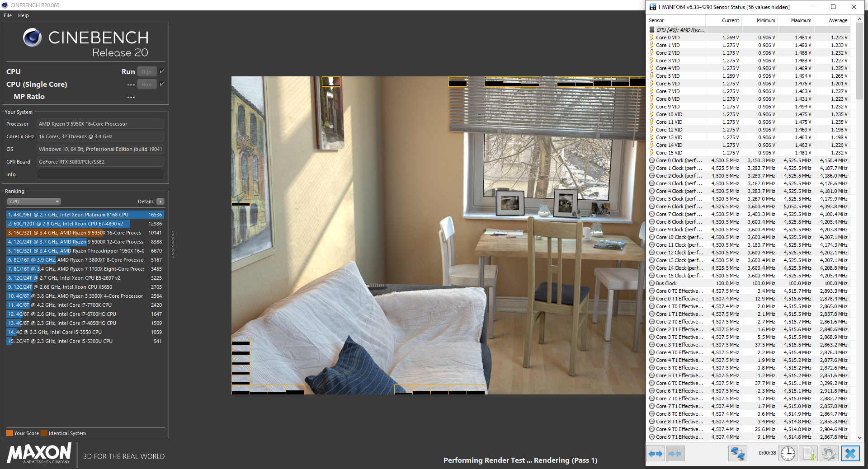868x469 pixels.
Task: Click lightning icon beside Core 8 VID
Action: 652,99
